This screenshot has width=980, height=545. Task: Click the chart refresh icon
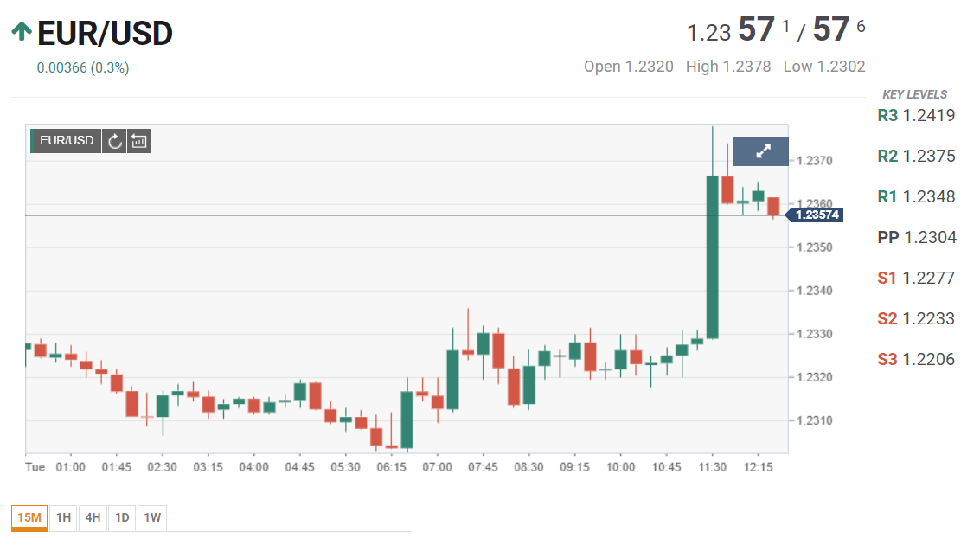pyautogui.click(x=114, y=141)
